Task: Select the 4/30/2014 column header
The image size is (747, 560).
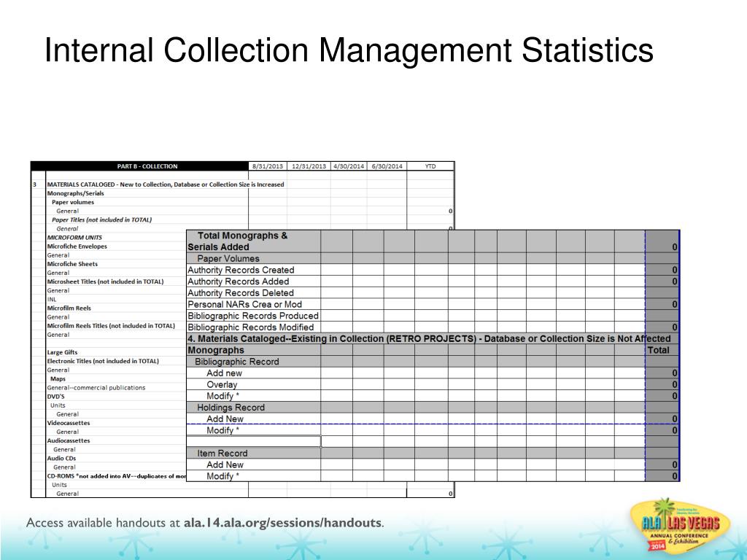Action: click(349, 166)
